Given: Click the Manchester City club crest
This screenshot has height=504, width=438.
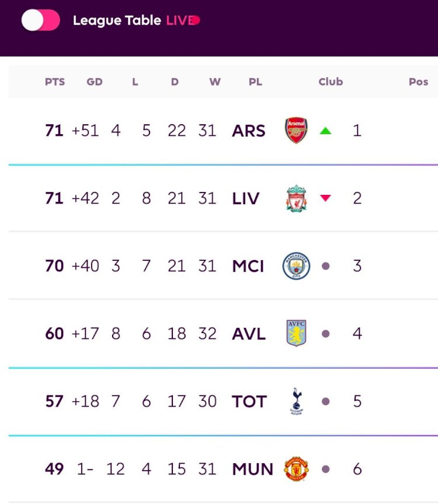Looking at the screenshot, I should [296, 266].
